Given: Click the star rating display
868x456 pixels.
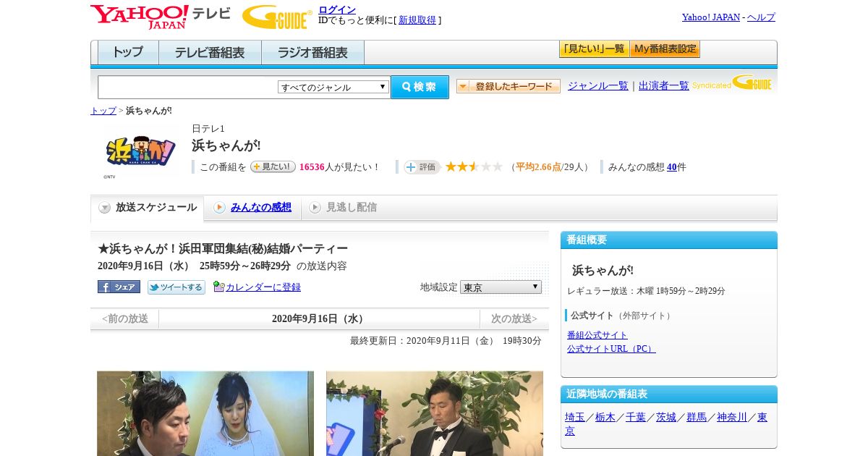Looking at the screenshot, I should coord(474,166).
